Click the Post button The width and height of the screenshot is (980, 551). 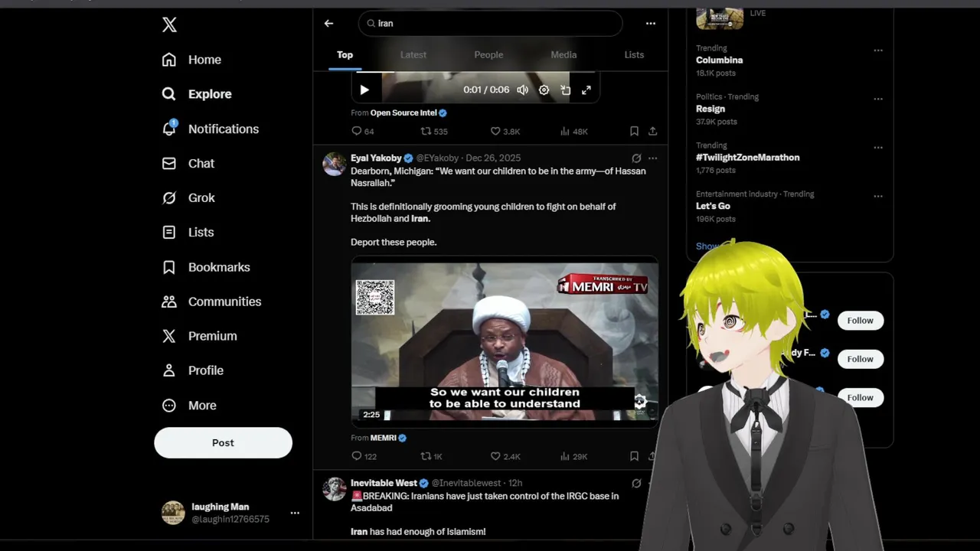223,442
